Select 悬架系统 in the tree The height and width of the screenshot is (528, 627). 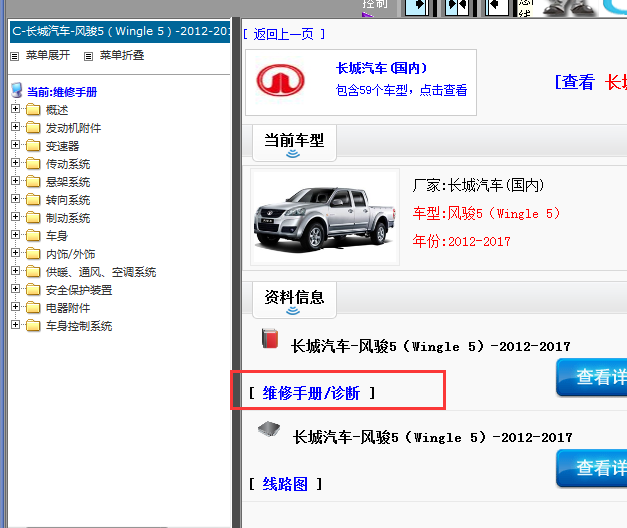pyautogui.click(x=68, y=182)
